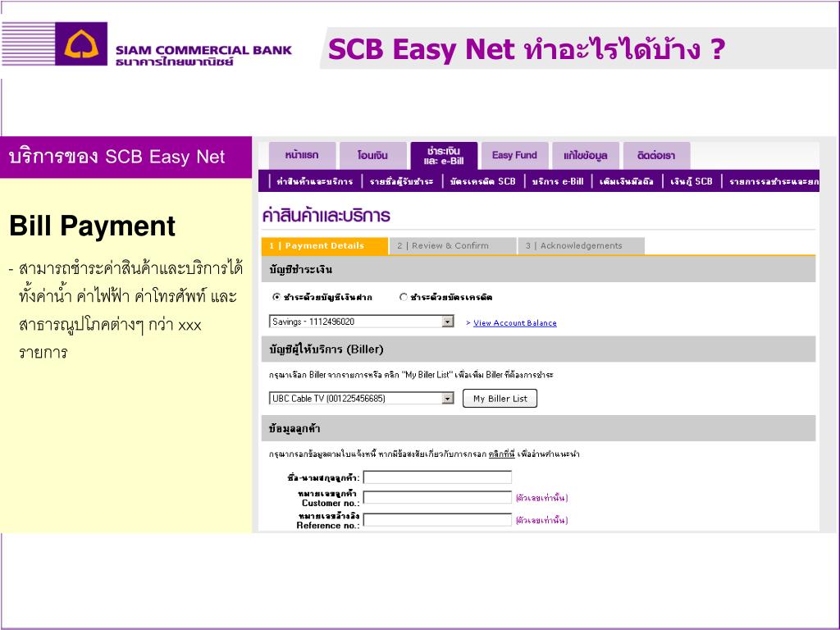The image size is (840, 630).
Task: Select step 2 Review & Confirm tab
Action: pyautogui.click(x=453, y=246)
